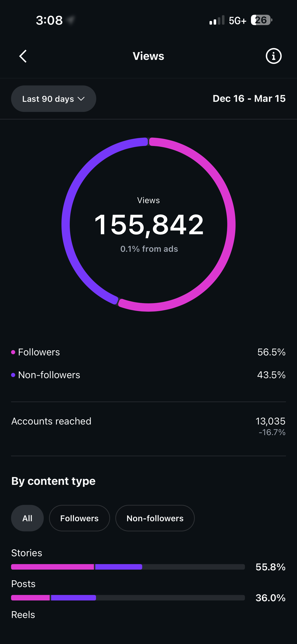Image resolution: width=297 pixels, height=644 pixels.
Task: Tap the 5G+ network indicator
Action: point(238,20)
